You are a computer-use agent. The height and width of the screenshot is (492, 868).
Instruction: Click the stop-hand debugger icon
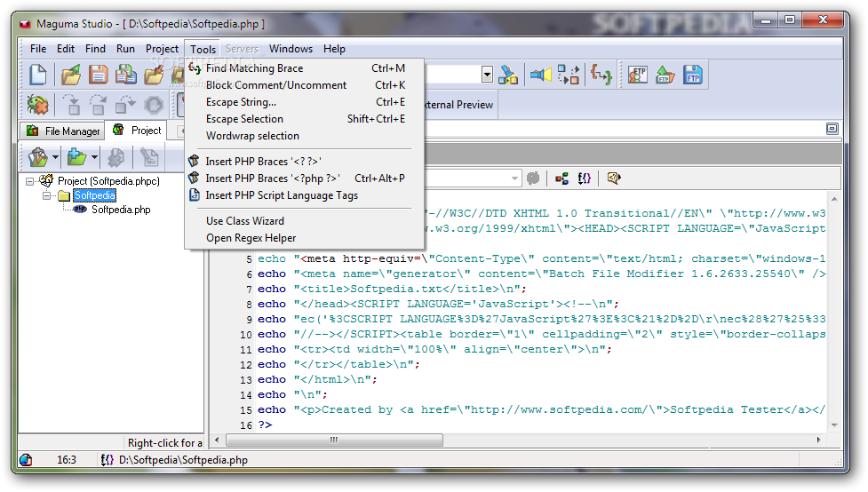154,105
